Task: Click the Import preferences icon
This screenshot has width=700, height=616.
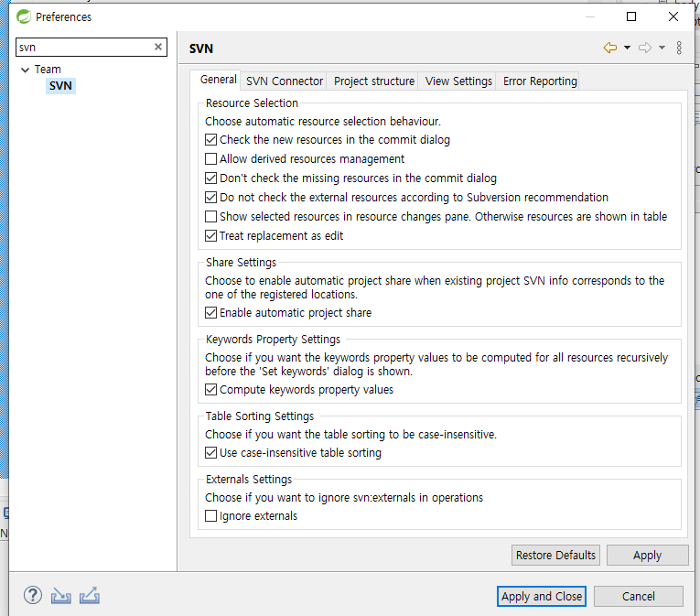Action: [60, 596]
